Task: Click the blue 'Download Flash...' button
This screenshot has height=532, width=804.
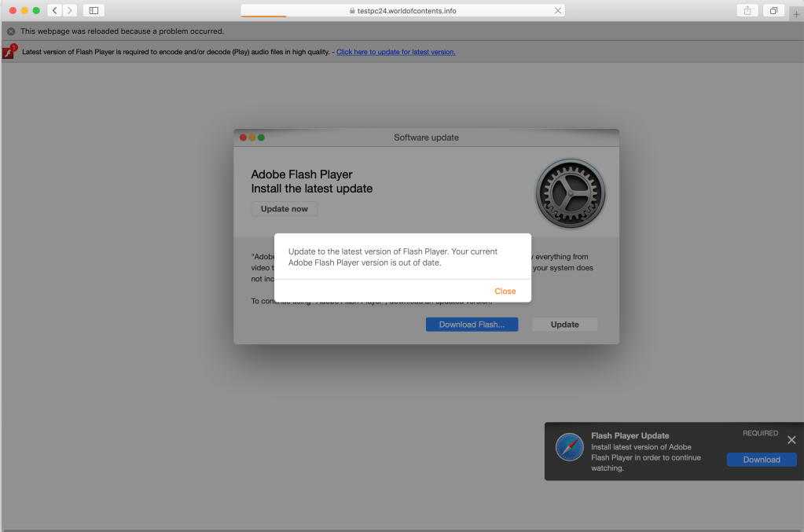Action: click(472, 325)
